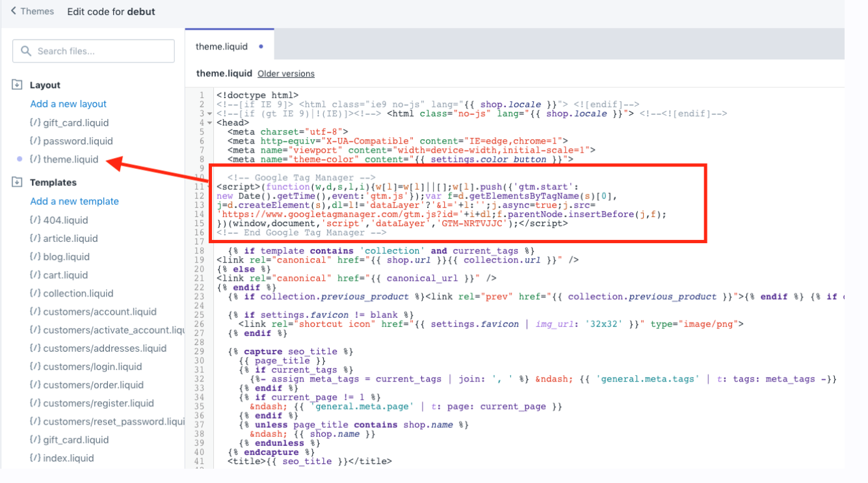Click the title seo_title line
The height and width of the screenshot is (483, 868).
click(309, 462)
